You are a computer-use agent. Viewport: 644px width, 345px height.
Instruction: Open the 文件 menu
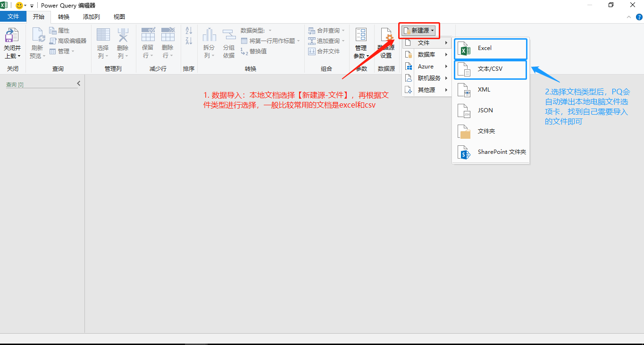point(13,16)
